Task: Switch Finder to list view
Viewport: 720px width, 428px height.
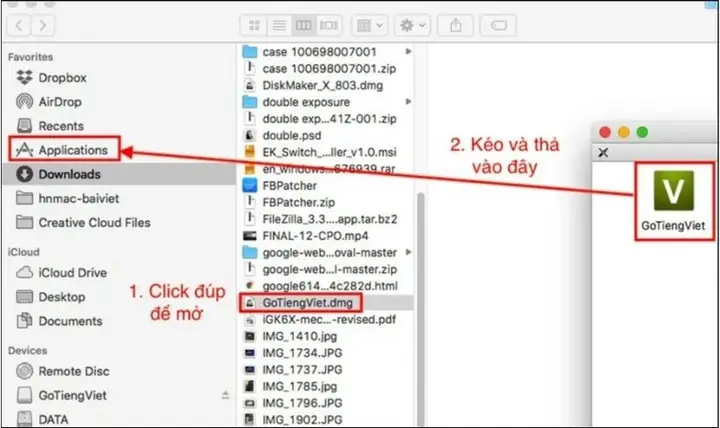Action: point(279,25)
